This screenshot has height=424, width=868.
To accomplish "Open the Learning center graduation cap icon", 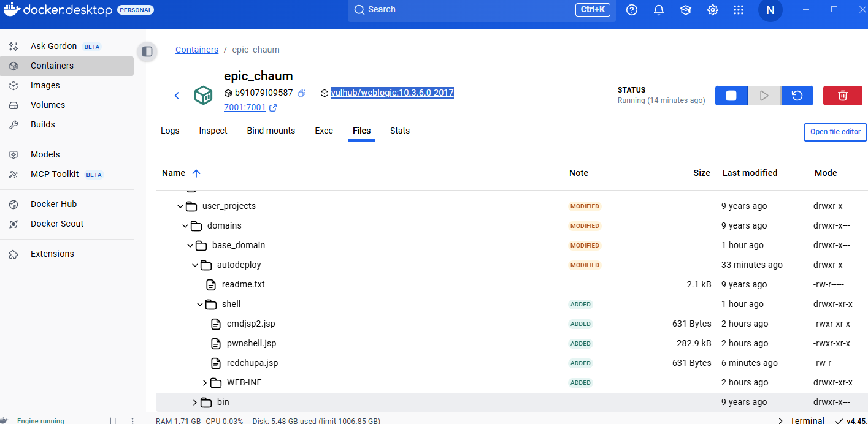I will [x=685, y=10].
